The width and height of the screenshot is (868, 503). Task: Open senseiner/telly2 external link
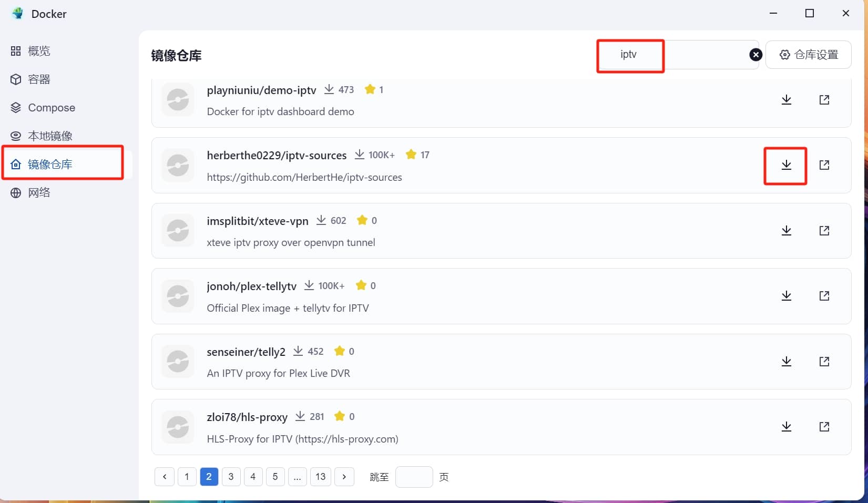[x=824, y=361]
